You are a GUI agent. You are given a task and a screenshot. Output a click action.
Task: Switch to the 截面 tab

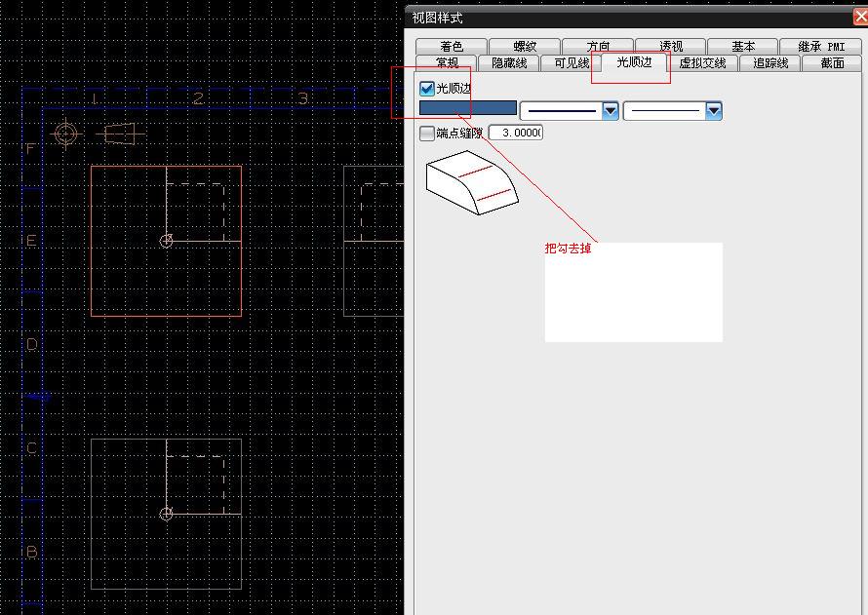click(832, 63)
